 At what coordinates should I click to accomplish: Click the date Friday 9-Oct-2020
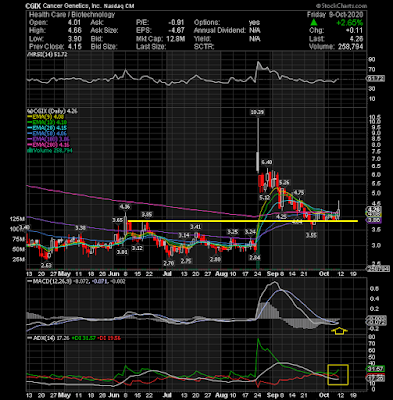coord(335,14)
